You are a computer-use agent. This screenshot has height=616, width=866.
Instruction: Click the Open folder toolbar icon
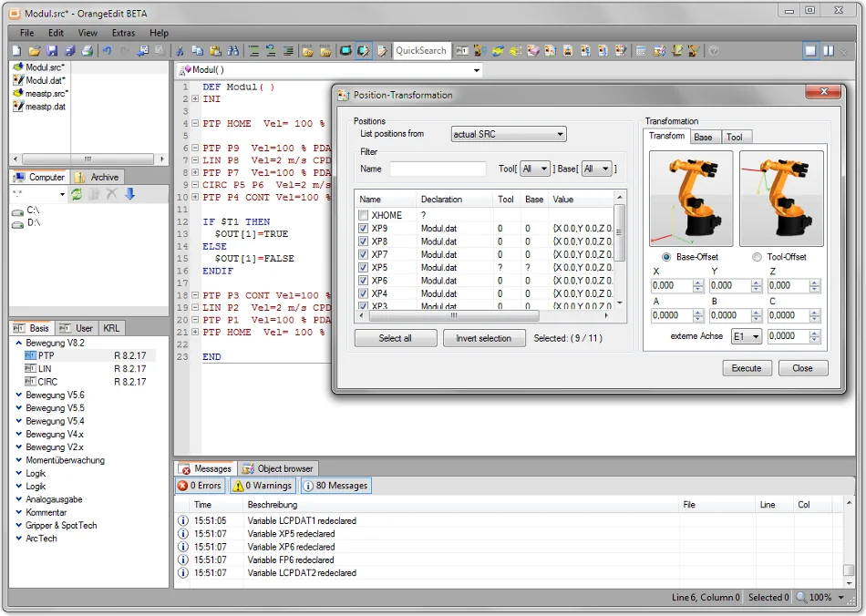[x=35, y=51]
